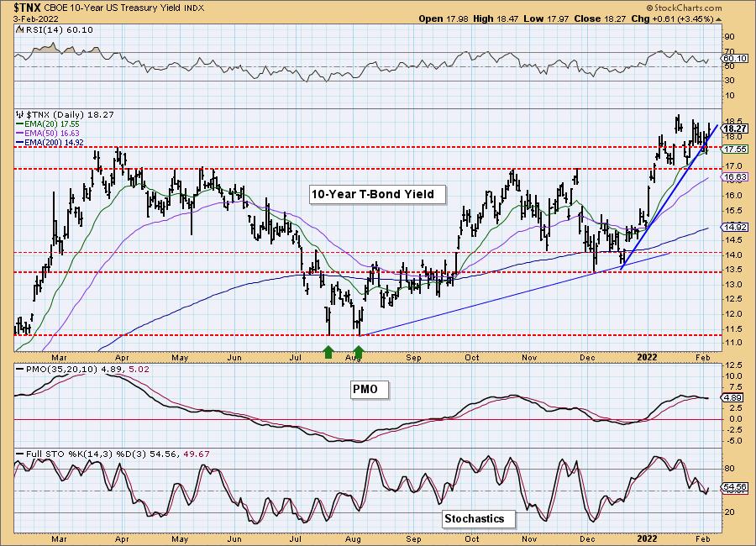Click the 12.5 level on the PMO axis
Screen dimensions: 756x546
tap(733, 365)
